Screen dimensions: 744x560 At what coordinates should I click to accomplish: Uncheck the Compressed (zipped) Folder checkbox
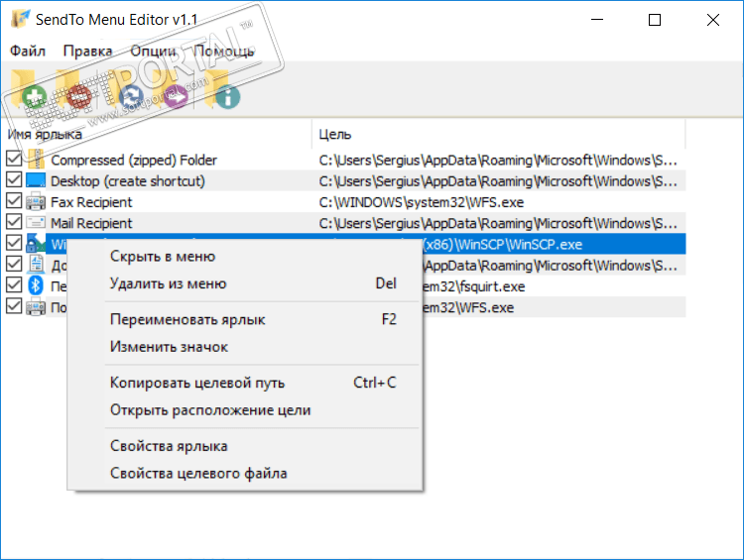pos(14,159)
